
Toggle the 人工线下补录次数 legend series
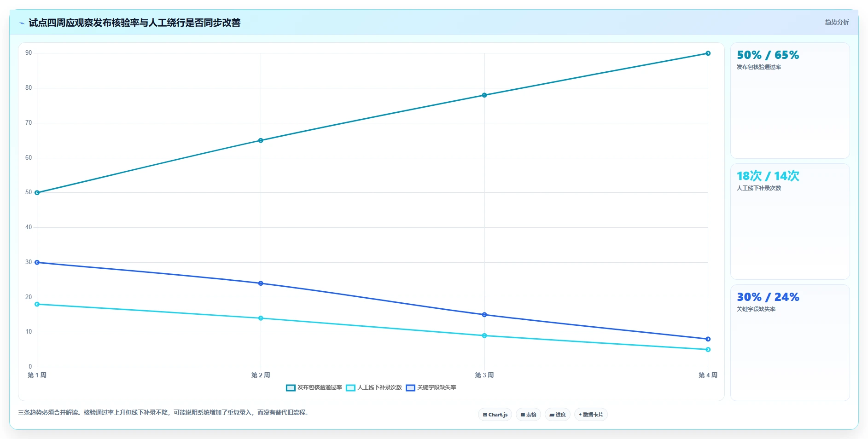click(x=374, y=387)
